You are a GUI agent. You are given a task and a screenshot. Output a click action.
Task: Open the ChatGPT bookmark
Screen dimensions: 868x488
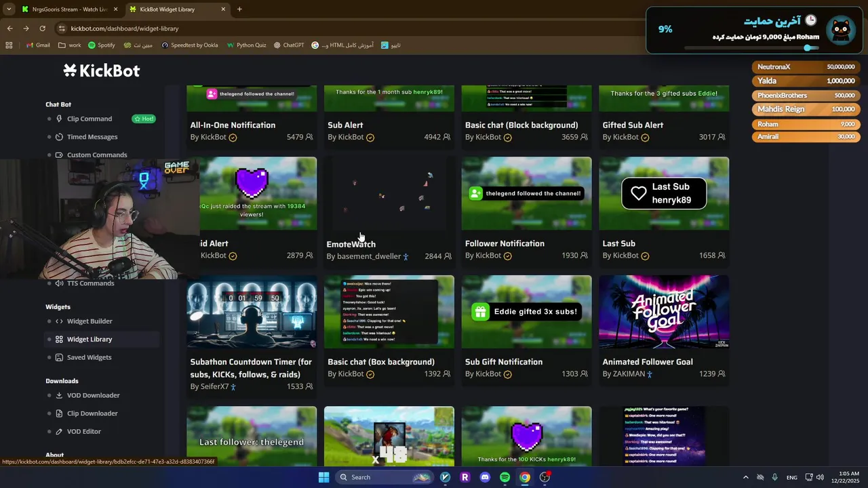pyautogui.click(x=289, y=45)
